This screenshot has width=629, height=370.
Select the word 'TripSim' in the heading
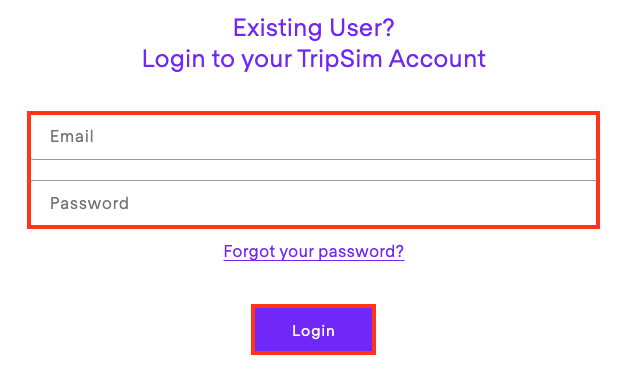[339, 59]
